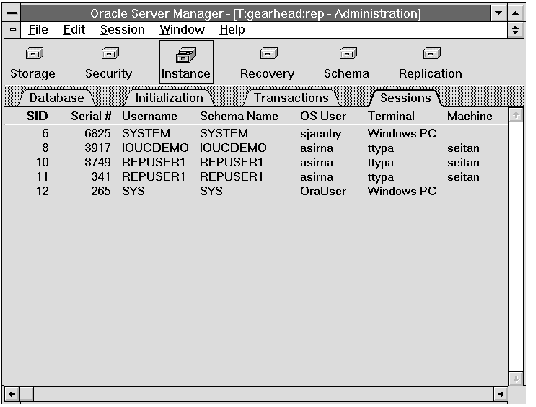This screenshot has height=407, width=536.
Task: Click the Username column header
Action: pos(150,116)
